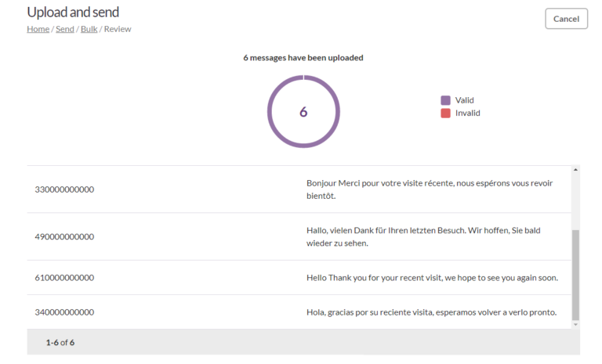The height and width of the screenshot is (364, 602).
Task: Navigate to the Bulk breadcrumb link
Action: click(x=89, y=29)
